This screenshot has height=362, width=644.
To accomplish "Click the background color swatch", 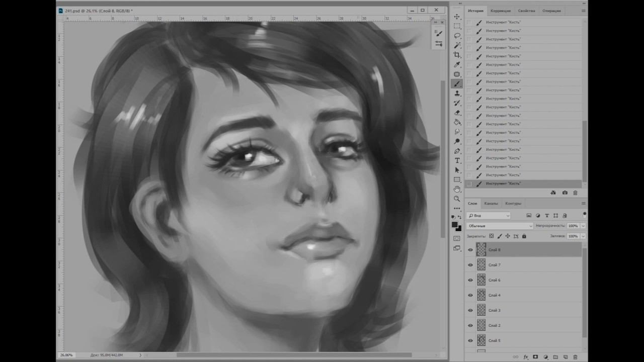I will coord(459,228).
